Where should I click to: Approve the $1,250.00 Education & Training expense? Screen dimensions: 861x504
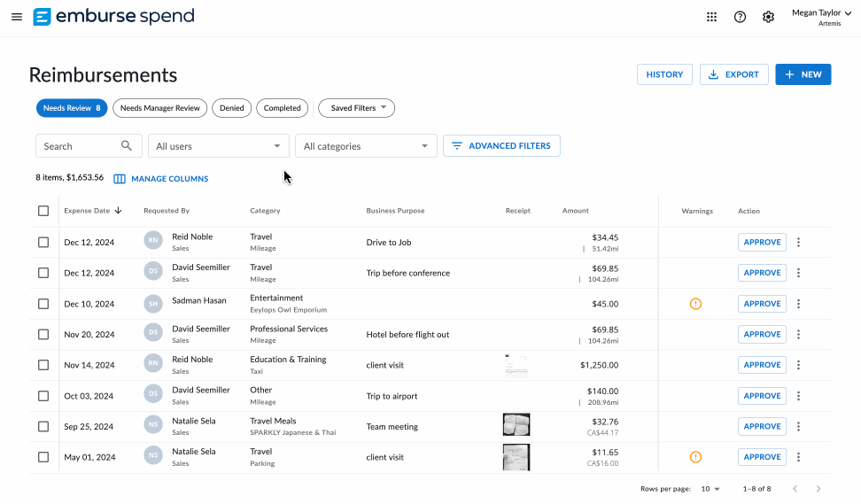pyautogui.click(x=762, y=365)
